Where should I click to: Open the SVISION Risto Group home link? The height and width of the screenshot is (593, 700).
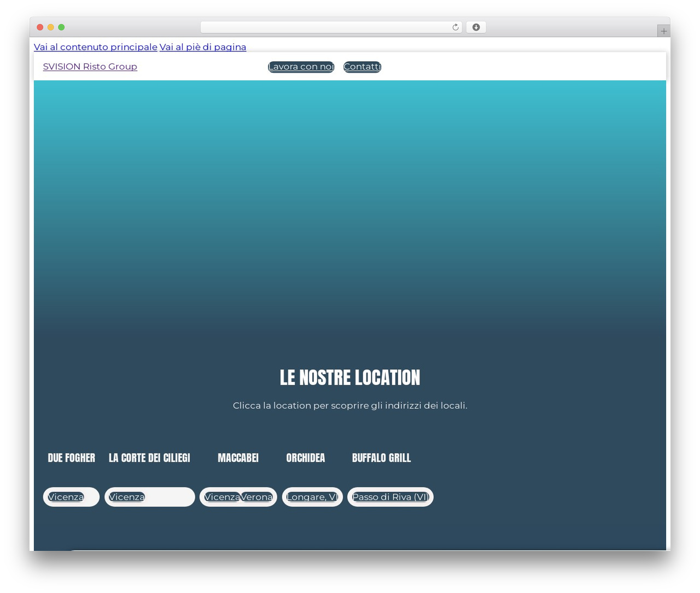click(x=90, y=67)
